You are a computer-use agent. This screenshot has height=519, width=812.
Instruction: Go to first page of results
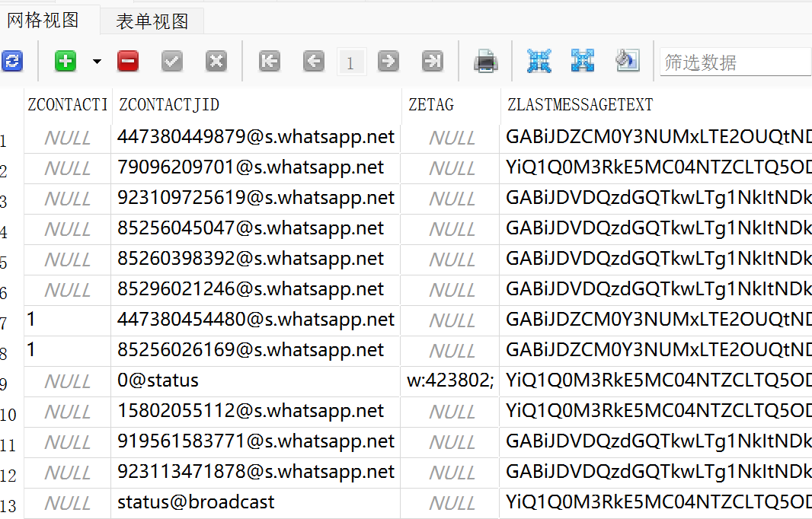pyautogui.click(x=270, y=62)
